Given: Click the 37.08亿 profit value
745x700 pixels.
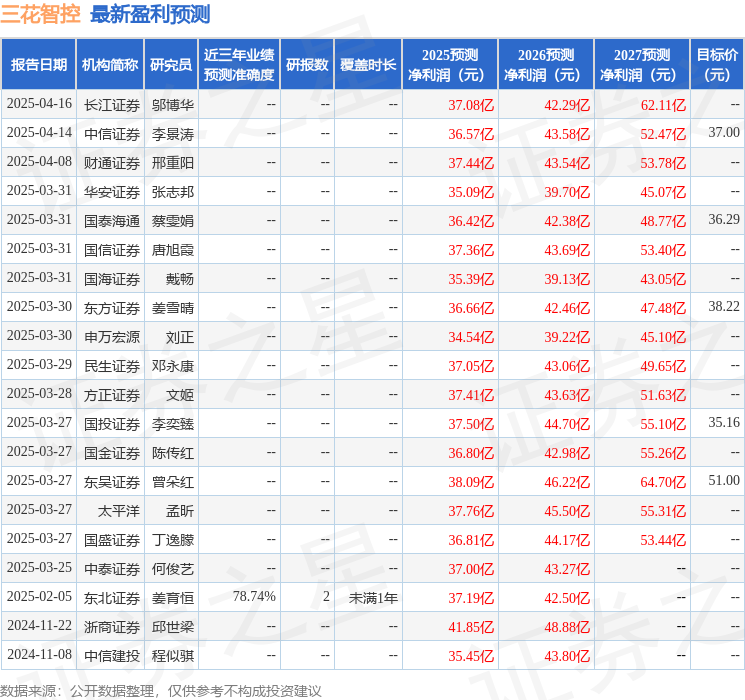Looking at the screenshot, I should point(471,105).
